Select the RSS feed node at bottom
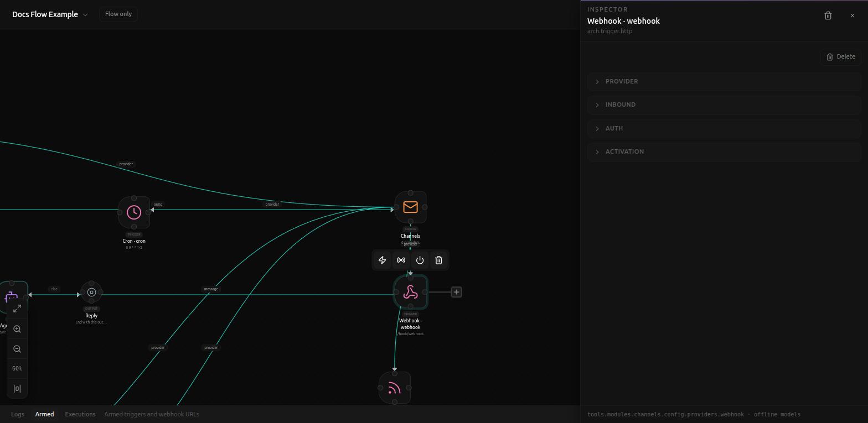 pyautogui.click(x=395, y=388)
